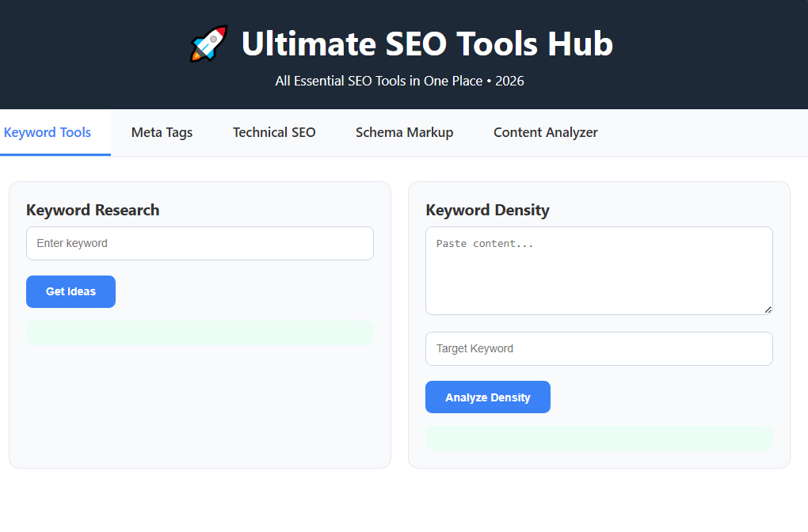
Task: Open the Content Analyzer tab
Action: click(546, 132)
